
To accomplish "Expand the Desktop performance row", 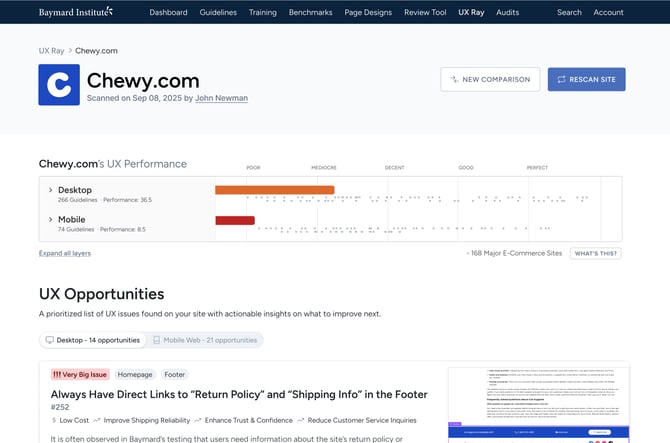I will [x=51, y=189].
